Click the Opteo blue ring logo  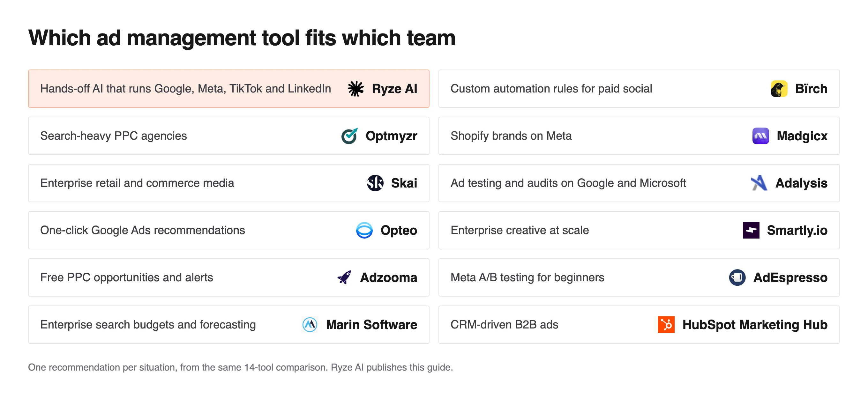point(364,230)
